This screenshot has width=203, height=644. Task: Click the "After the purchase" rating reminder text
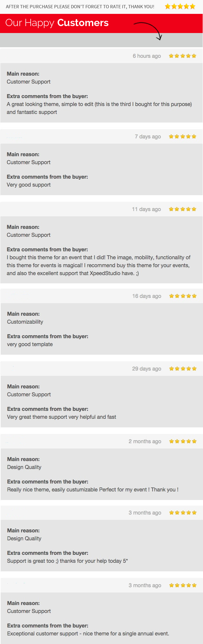[80, 7]
